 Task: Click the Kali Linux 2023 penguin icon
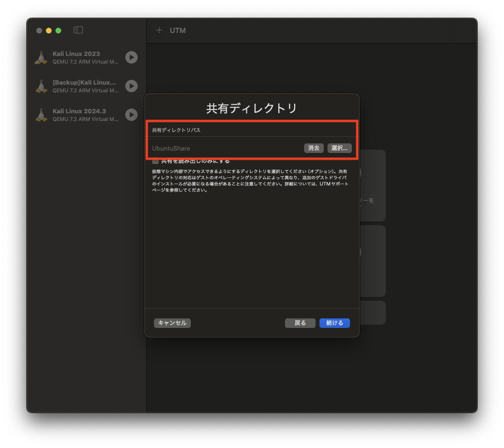(41, 57)
